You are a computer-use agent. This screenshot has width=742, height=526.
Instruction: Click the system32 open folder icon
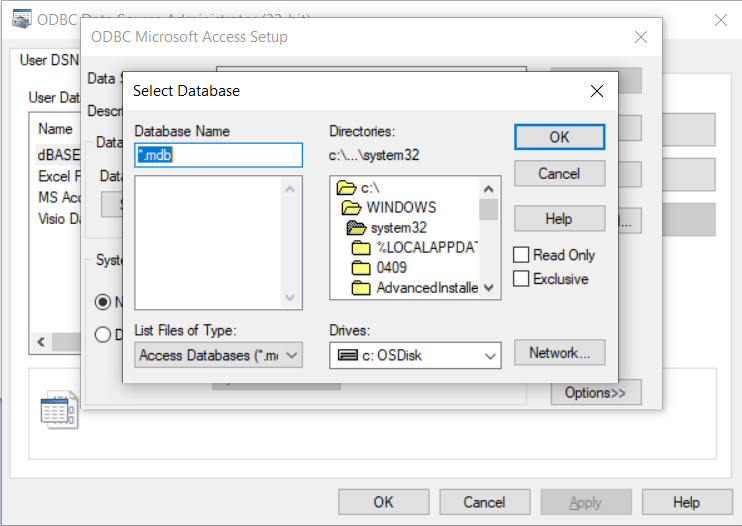[x=356, y=228]
